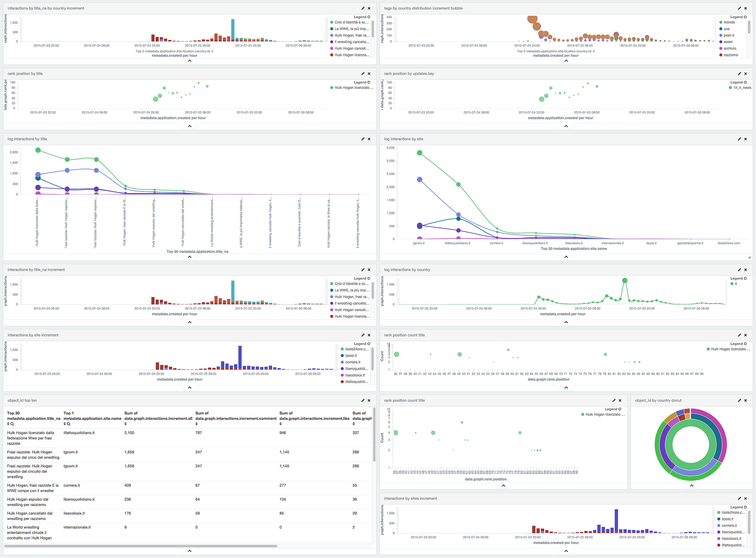Remove the 'rank position by title' panel
The image size is (756, 558).
click(369, 74)
